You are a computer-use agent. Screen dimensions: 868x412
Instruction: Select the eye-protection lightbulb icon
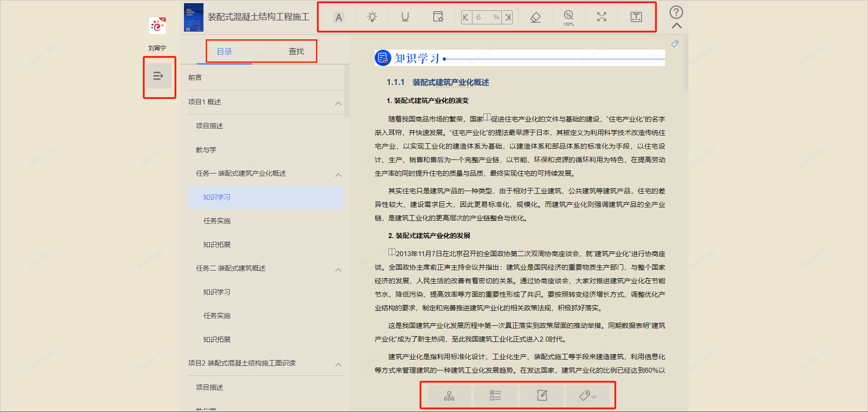point(372,17)
